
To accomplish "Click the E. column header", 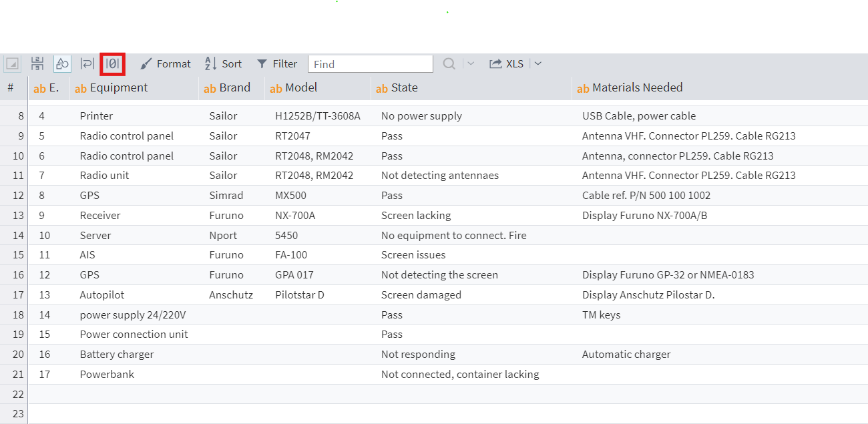I will pos(49,87).
